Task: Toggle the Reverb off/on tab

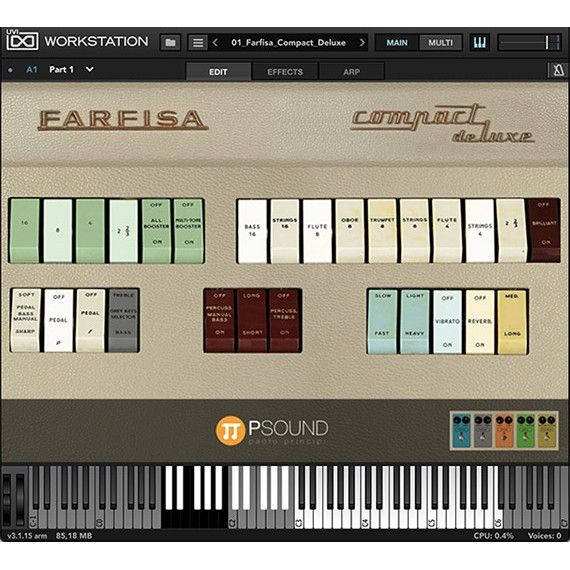Action: click(x=480, y=322)
